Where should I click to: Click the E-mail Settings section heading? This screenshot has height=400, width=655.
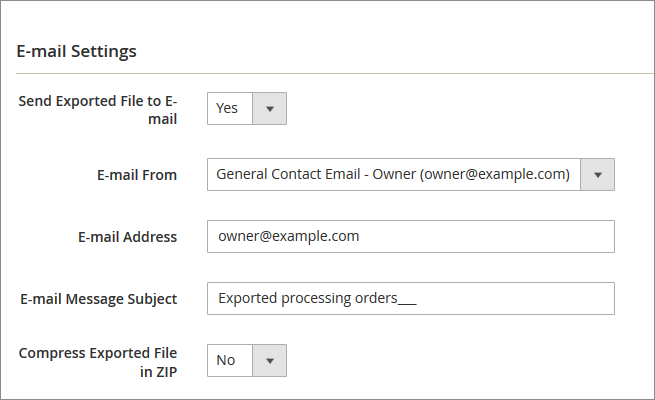point(77,50)
